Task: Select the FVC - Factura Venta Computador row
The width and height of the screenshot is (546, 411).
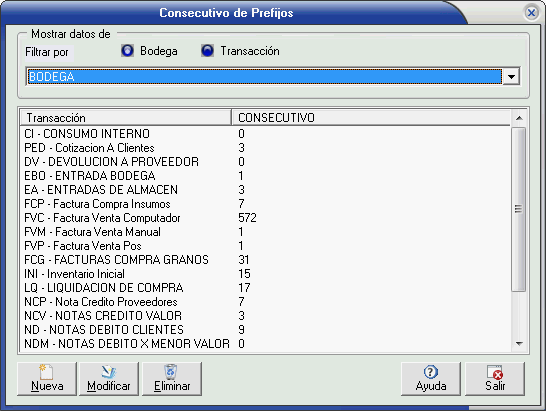Action: click(x=266, y=218)
